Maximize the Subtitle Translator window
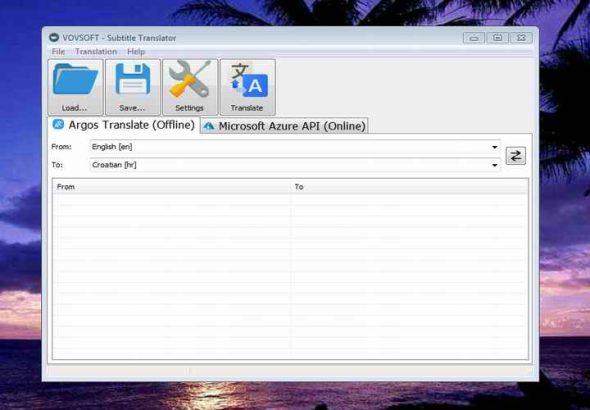Image resolution: width=590 pixels, height=410 pixels. pos(497,38)
